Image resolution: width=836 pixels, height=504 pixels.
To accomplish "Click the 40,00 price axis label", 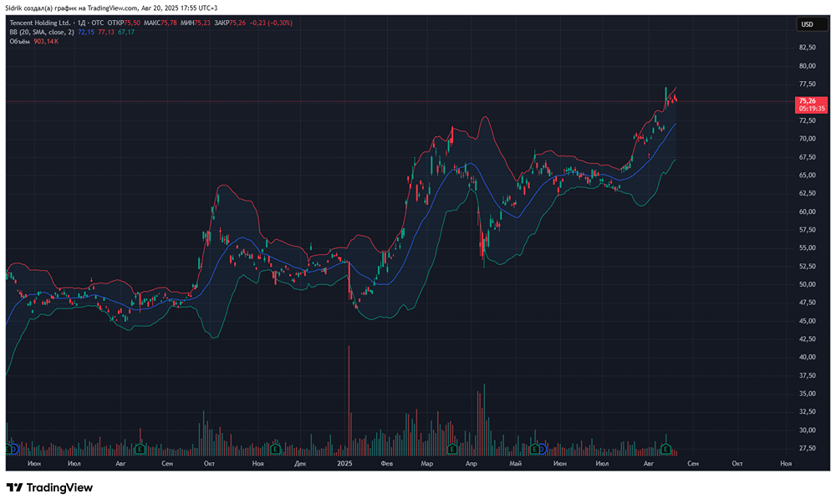I will (808, 357).
